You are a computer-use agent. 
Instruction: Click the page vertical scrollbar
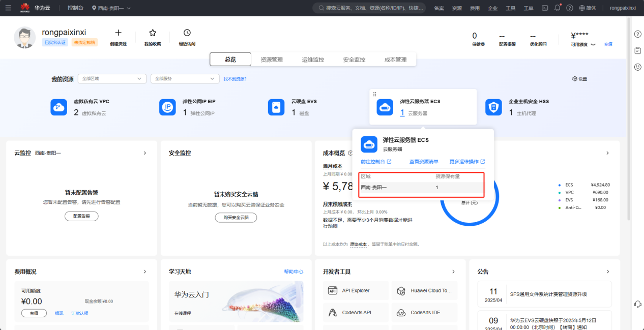pos(630,119)
